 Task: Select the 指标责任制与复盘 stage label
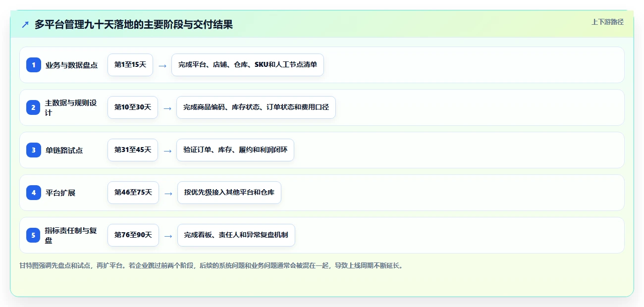click(71, 235)
